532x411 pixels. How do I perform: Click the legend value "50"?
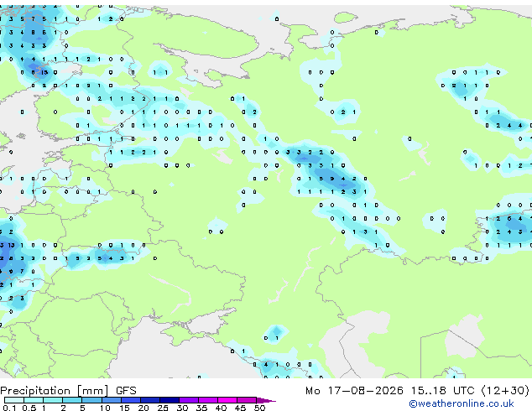(x=259, y=408)
